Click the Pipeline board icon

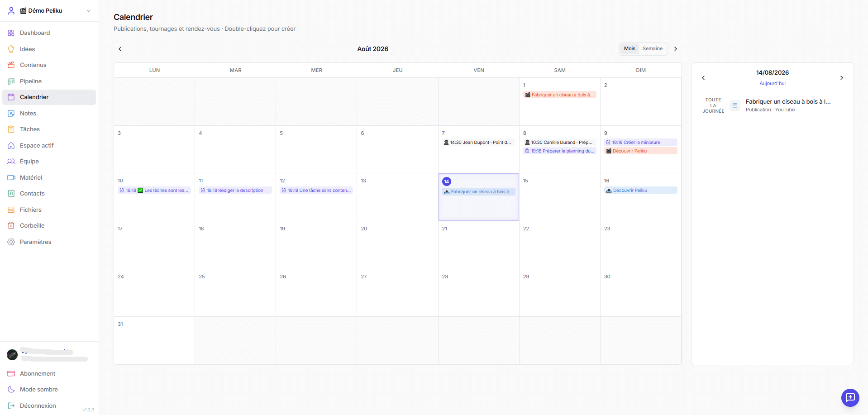tap(11, 81)
